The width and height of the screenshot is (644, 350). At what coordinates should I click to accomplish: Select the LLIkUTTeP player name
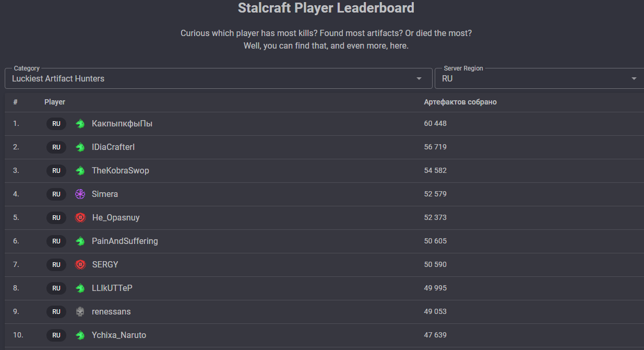coord(116,288)
